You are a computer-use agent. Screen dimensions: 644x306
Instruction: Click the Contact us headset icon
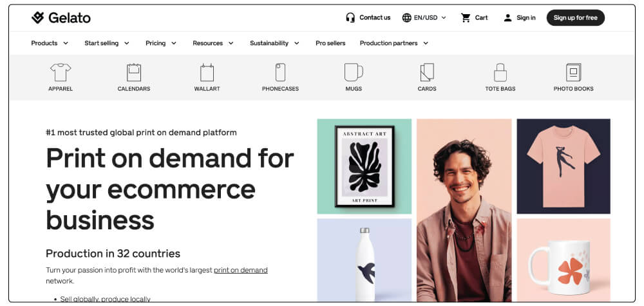coord(350,17)
